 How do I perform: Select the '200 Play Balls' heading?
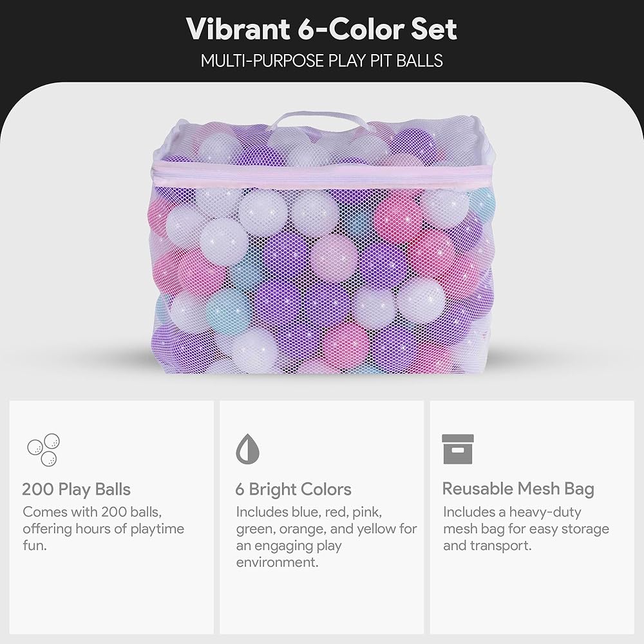[77, 489]
